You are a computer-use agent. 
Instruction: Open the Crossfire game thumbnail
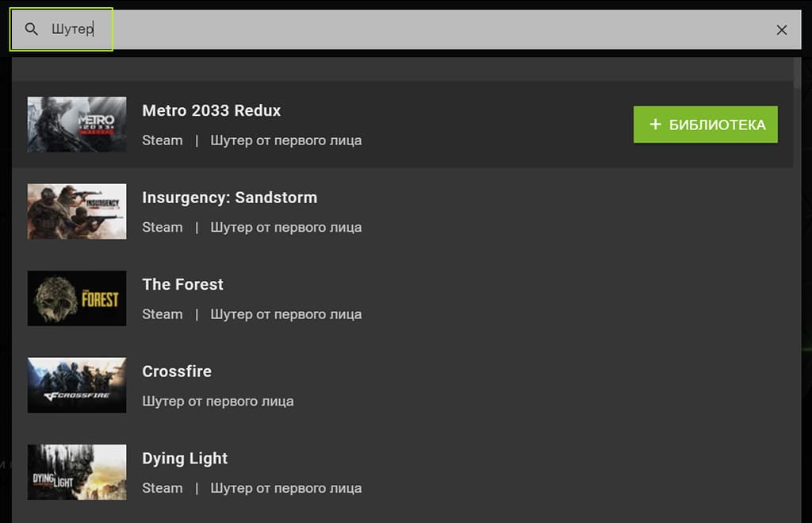[x=77, y=385]
